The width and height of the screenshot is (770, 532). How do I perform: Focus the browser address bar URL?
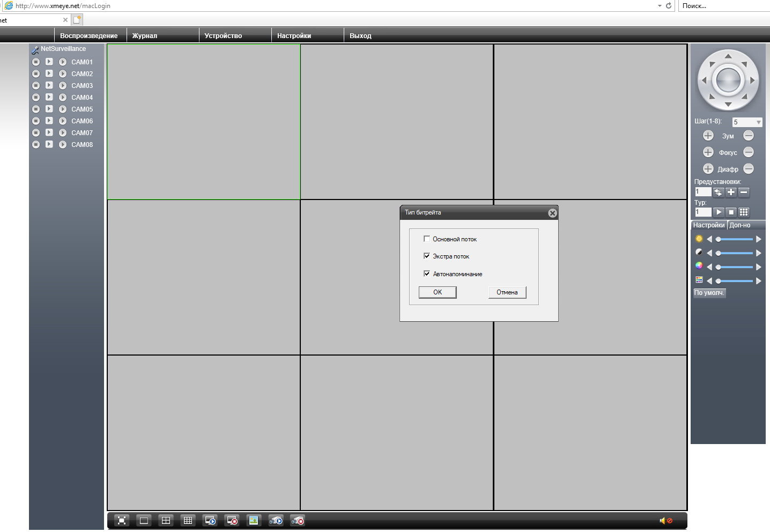[63, 6]
